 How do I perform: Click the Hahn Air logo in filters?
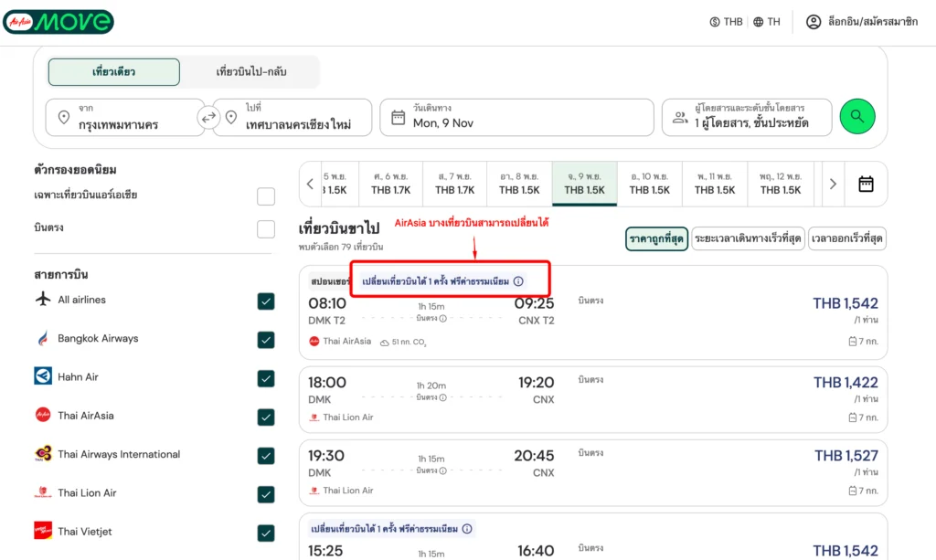43,376
